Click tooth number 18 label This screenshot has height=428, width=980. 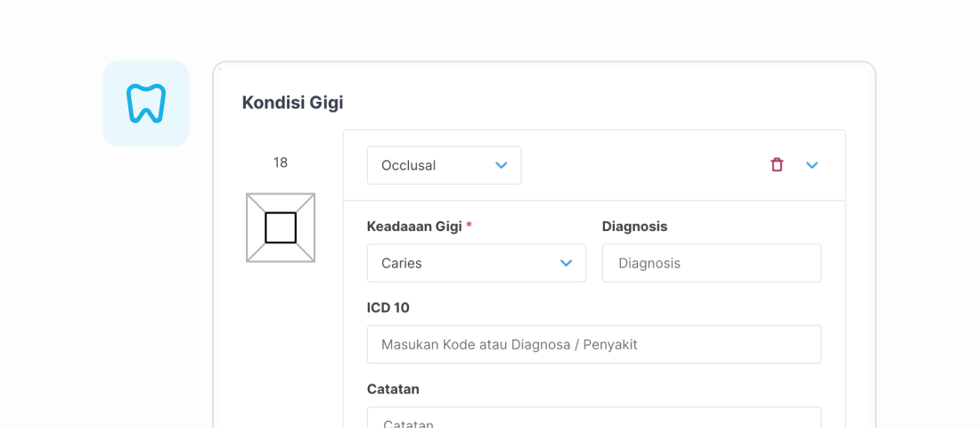(281, 162)
